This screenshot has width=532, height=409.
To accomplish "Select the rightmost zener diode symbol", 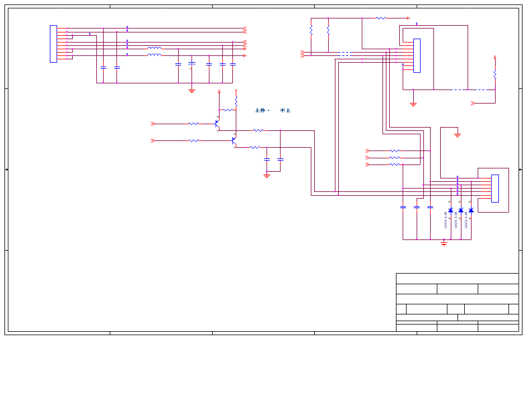I will 471,210.
